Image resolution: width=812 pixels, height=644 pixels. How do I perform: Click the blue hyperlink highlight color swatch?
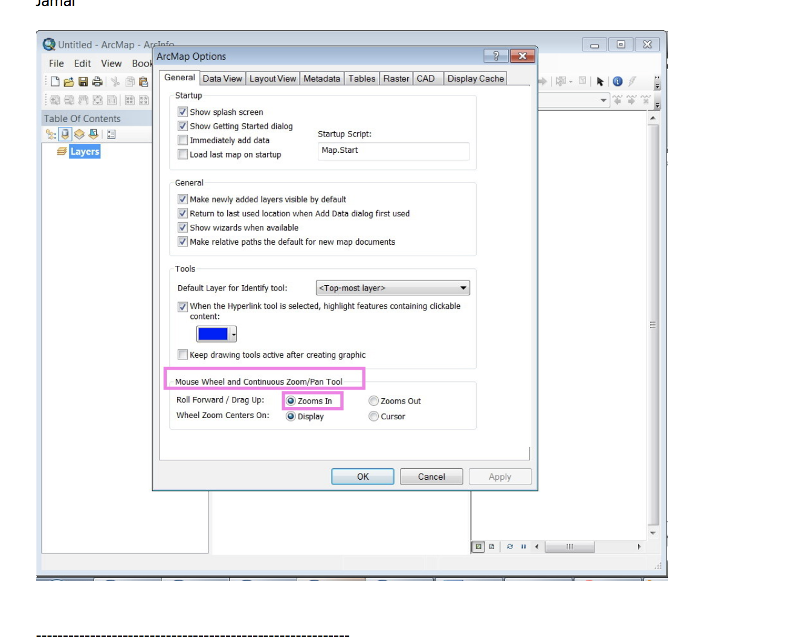pyautogui.click(x=213, y=334)
